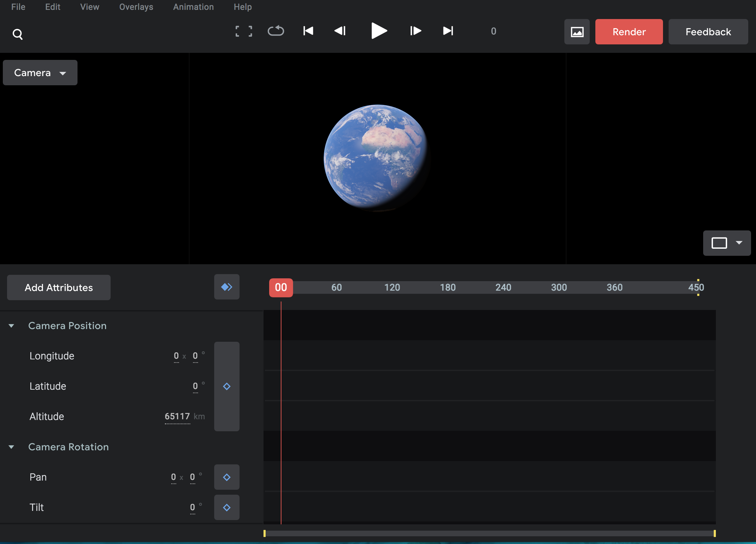Image resolution: width=756 pixels, height=544 pixels.
Task: Collapse the Camera Rotation section
Action: click(11, 447)
